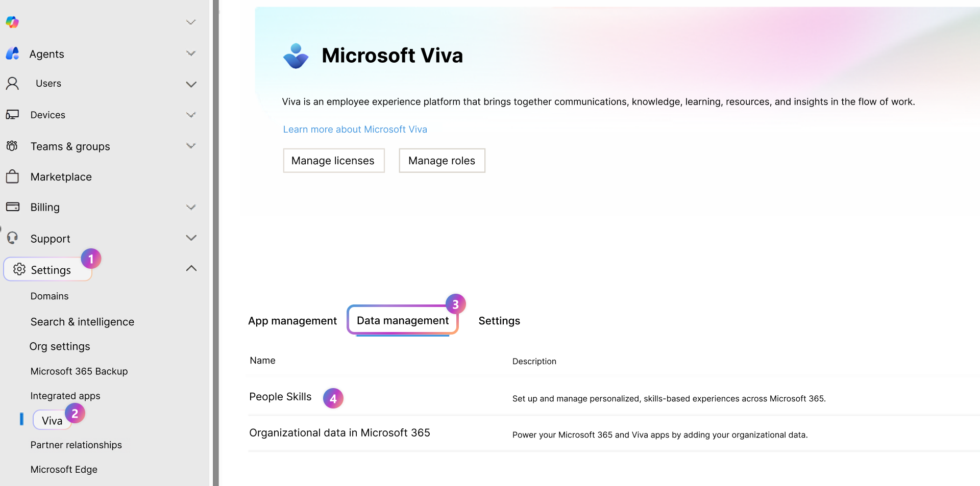Click the Manage roles button
The height and width of the screenshot is (486, 980).
[442, 160]
